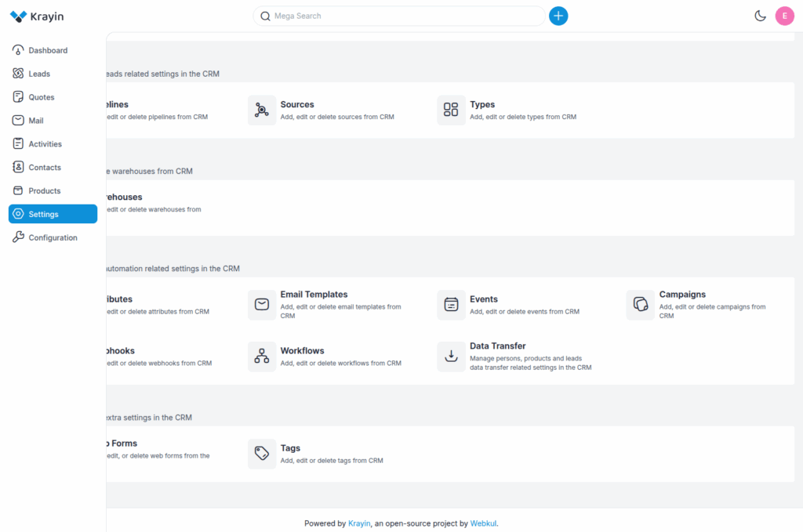Open the Products sidebar icon
This screenshot has width=803, height=532.
pyautogui.click(x=18, y=191)
